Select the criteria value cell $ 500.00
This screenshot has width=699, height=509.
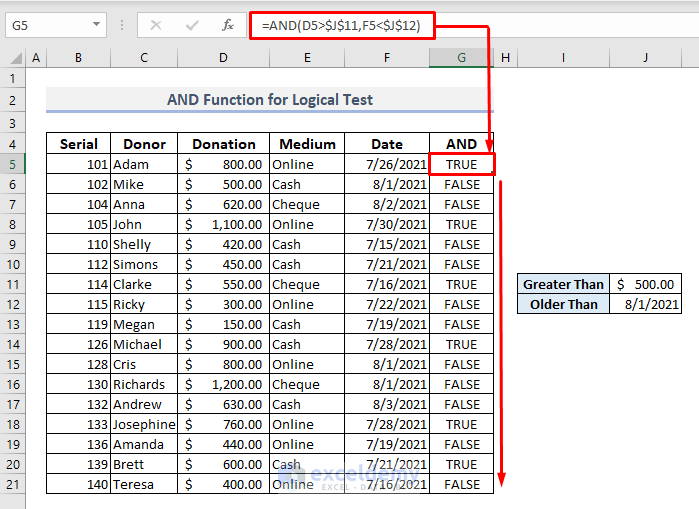click(x=646, y=284)
